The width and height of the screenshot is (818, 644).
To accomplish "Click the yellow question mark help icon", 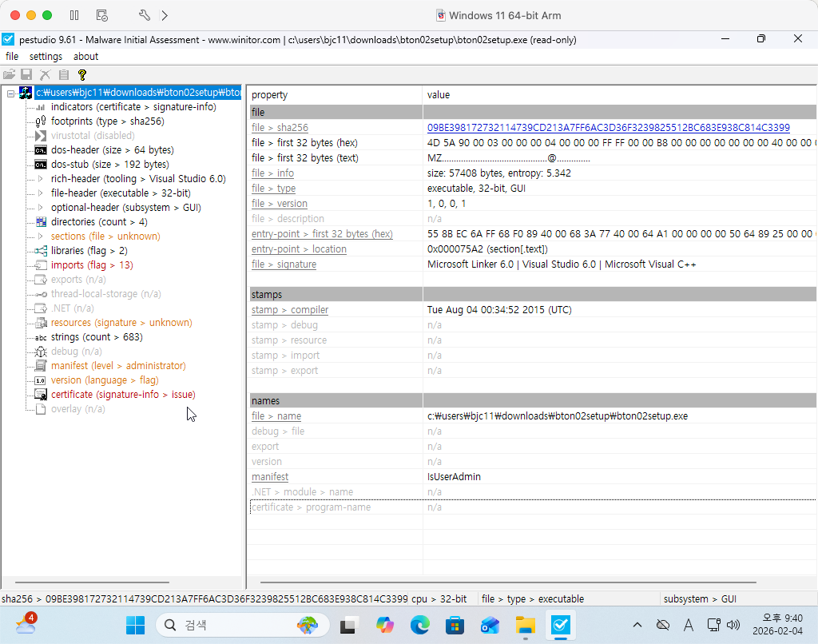I will (81, 74).
